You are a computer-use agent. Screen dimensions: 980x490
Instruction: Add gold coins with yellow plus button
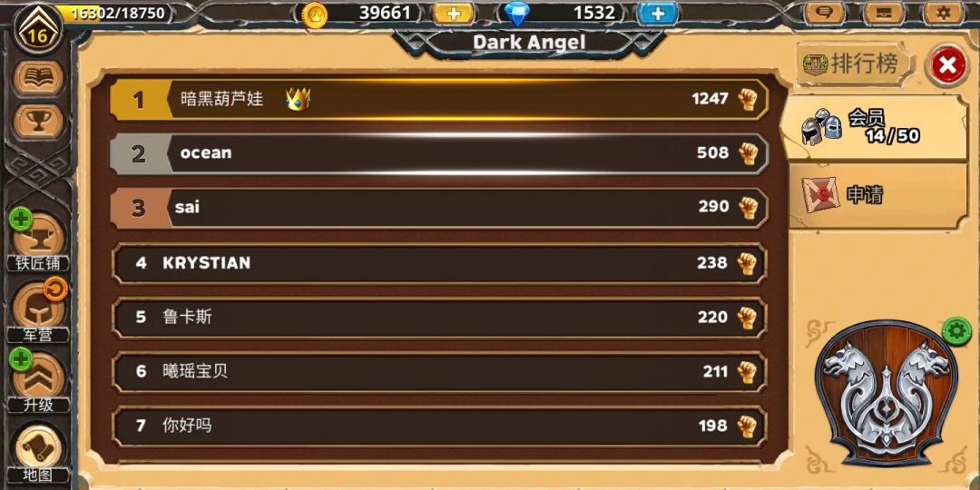pos(454,13)
